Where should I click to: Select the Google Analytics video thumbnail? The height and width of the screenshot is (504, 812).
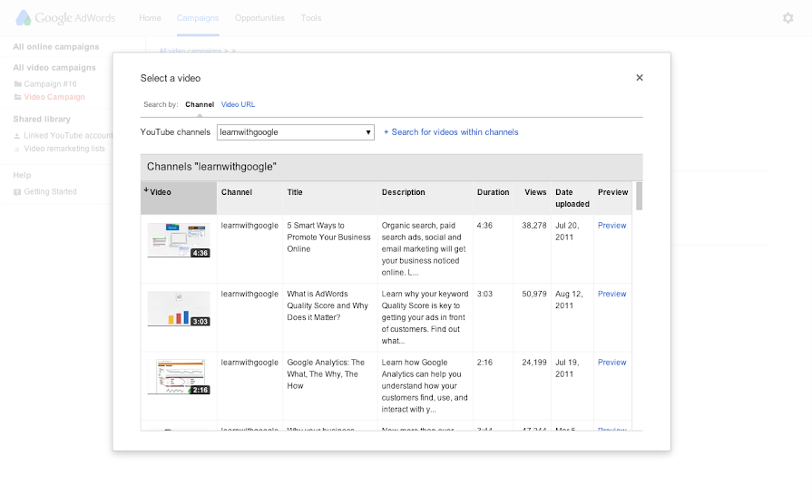click(179, 377)
